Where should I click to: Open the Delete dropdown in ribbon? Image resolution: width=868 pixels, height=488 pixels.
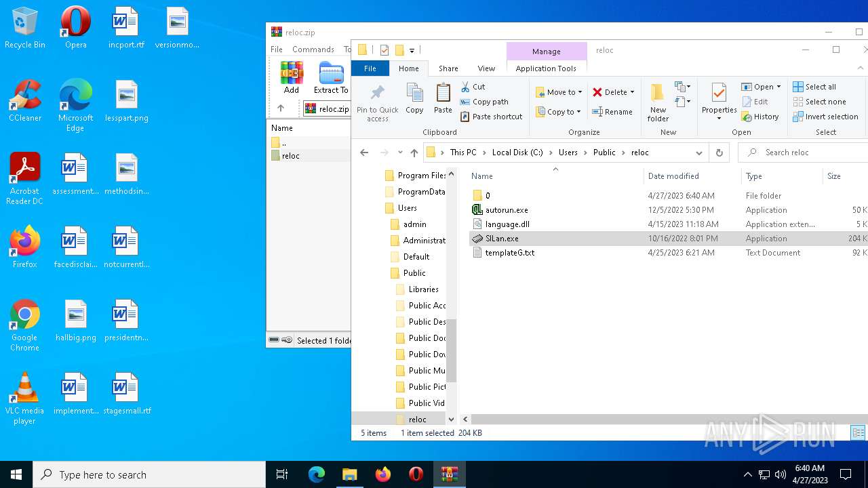point(632,92)
